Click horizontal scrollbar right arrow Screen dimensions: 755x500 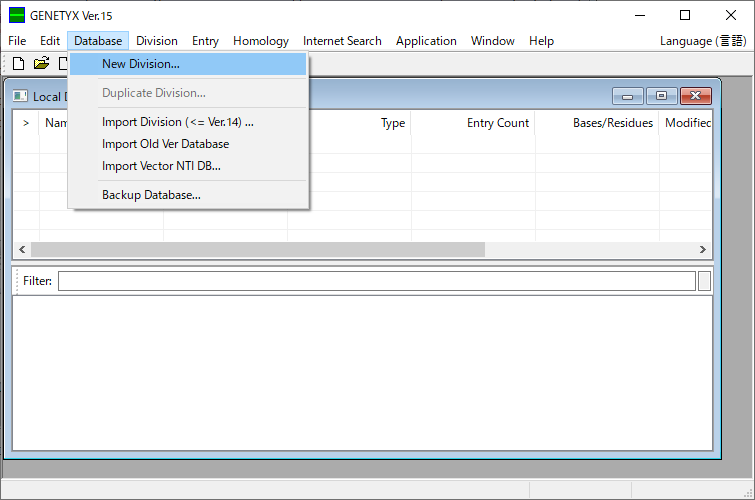pyautogui.click(x=703, y=250)
